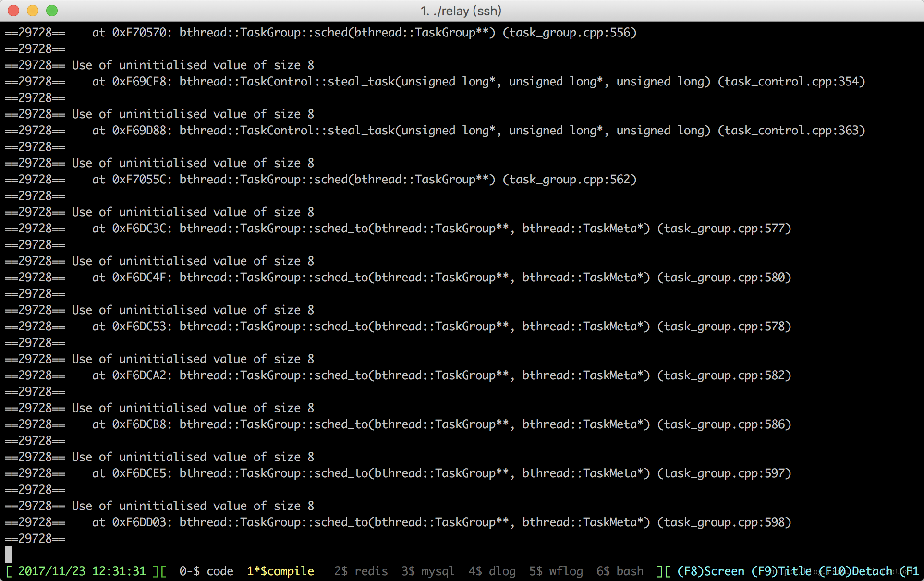This screenshot has height=581, width=924.
Task: Minimize the terminal with yellow button
Action: [x=33, y=11]
